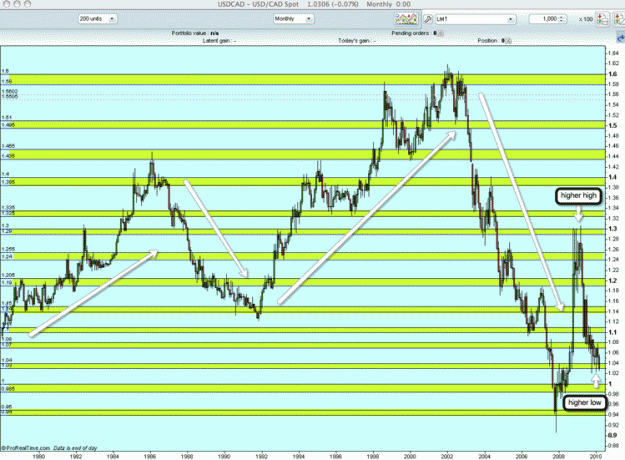
Task: Click the Position label text
Action: pos(489,41)
